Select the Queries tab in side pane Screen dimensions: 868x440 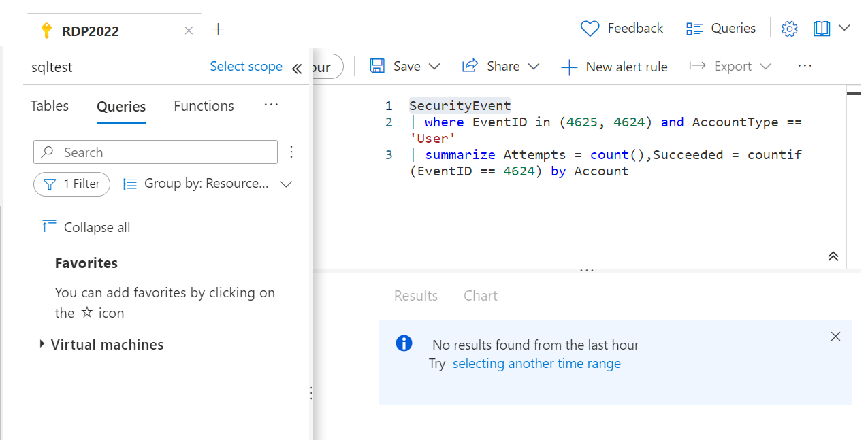(x=121, y=107)
